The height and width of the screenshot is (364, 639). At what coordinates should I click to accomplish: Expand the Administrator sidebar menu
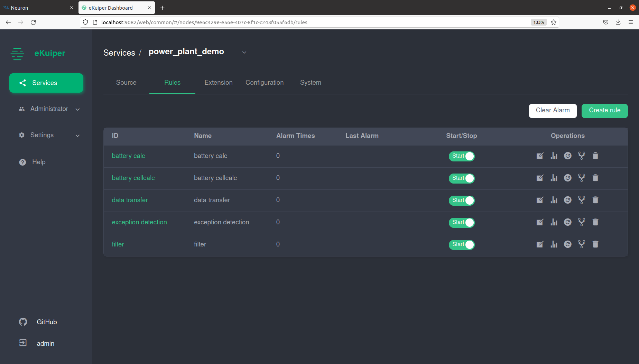point(49,109)
